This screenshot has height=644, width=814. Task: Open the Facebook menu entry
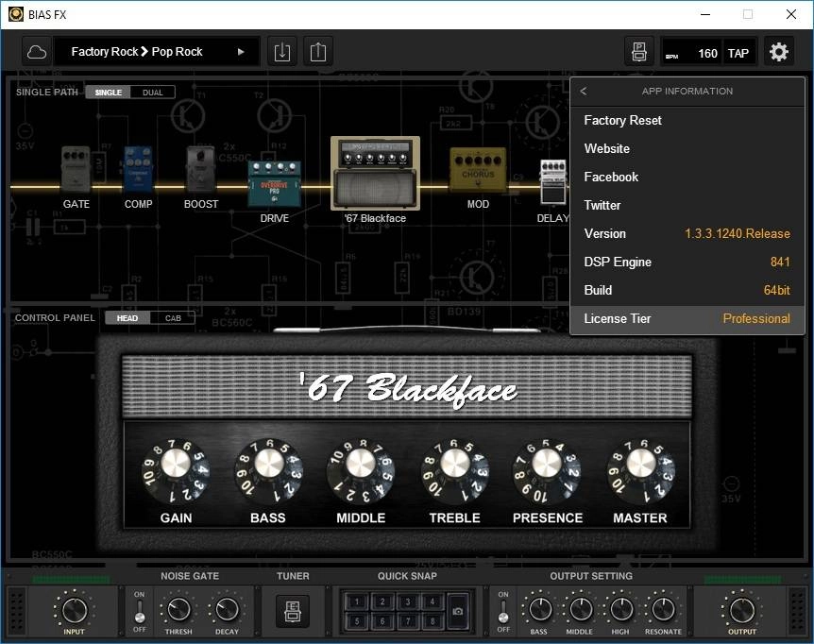687,177
